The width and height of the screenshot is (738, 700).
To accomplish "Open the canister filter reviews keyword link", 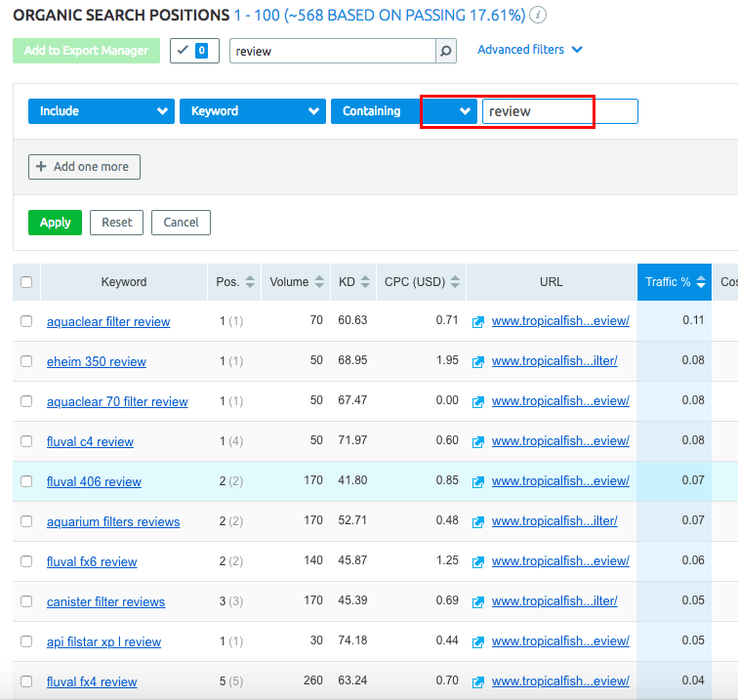I will 105,601.
